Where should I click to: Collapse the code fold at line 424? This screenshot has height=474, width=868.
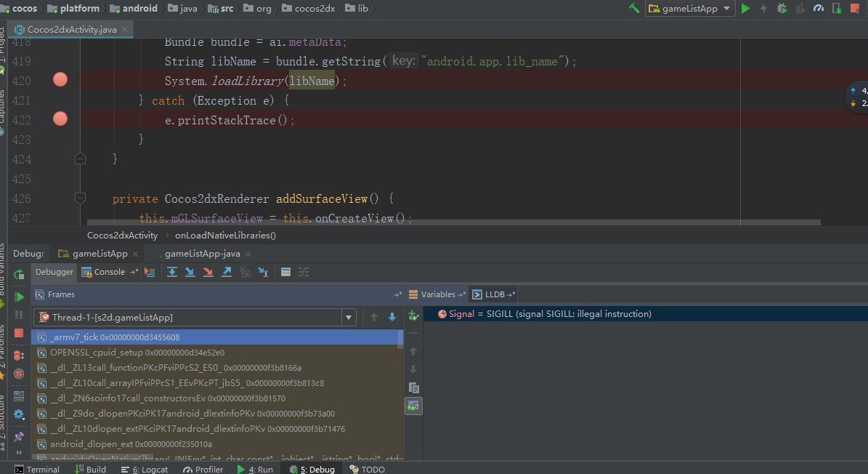click(80, 158)
